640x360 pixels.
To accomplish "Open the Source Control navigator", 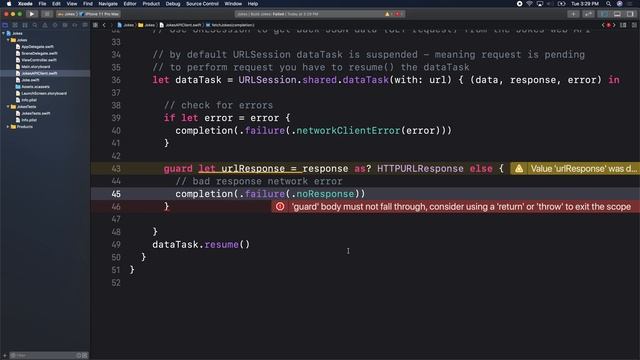I will (x=15, y=25).
